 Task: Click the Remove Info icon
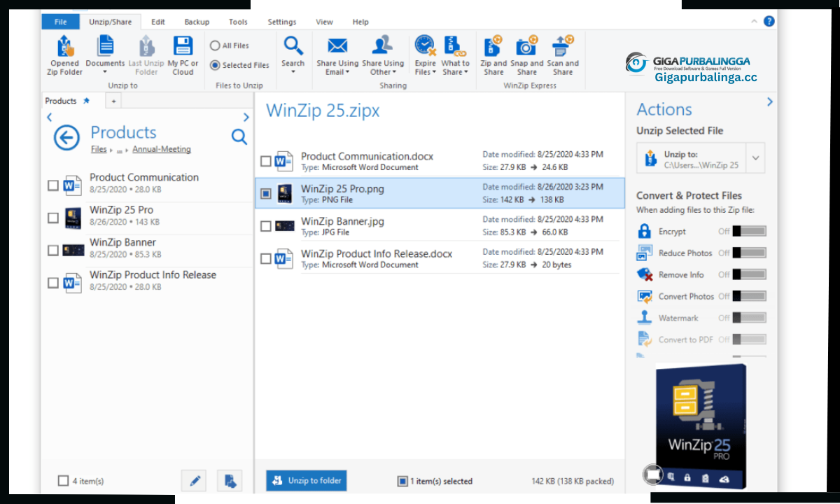(645, 274)
